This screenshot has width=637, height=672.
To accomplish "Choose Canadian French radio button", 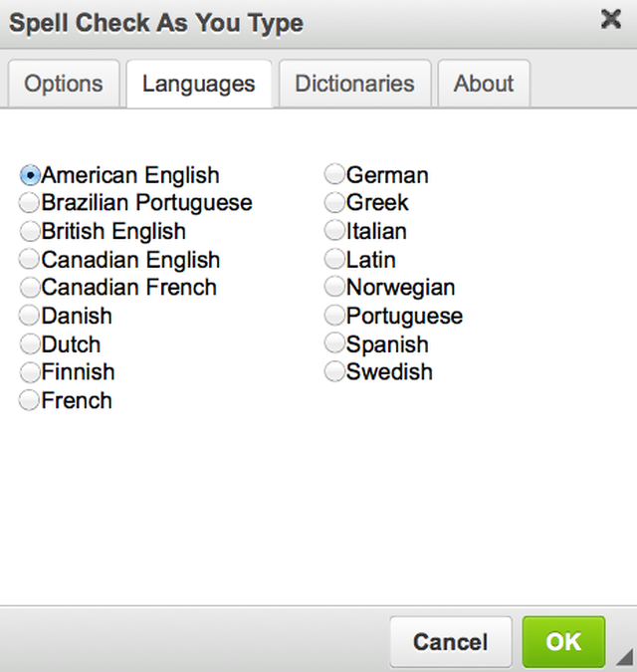I will [x=30, y=288].
